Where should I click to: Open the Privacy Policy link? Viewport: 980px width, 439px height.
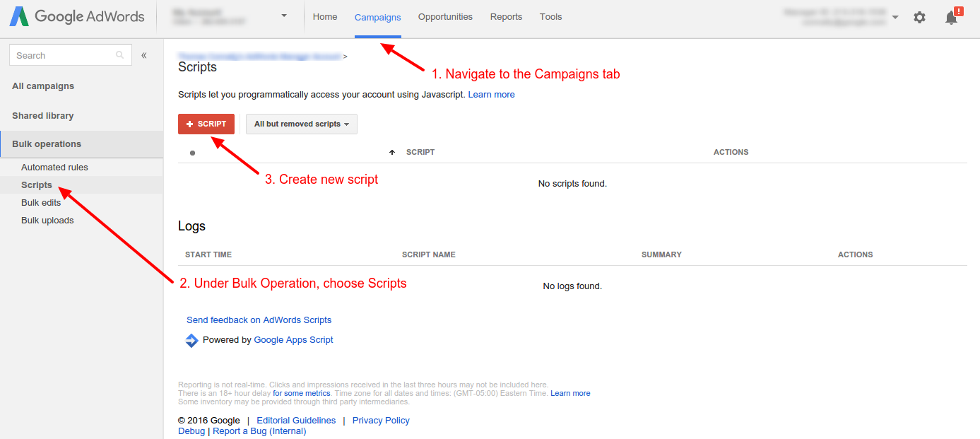point(381,421)
